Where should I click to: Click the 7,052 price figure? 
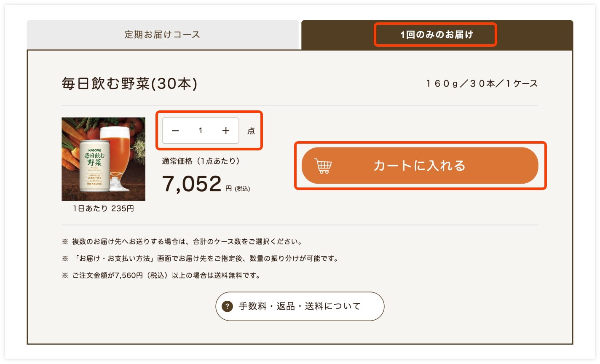pyautogui.click(x=192, y=184)
